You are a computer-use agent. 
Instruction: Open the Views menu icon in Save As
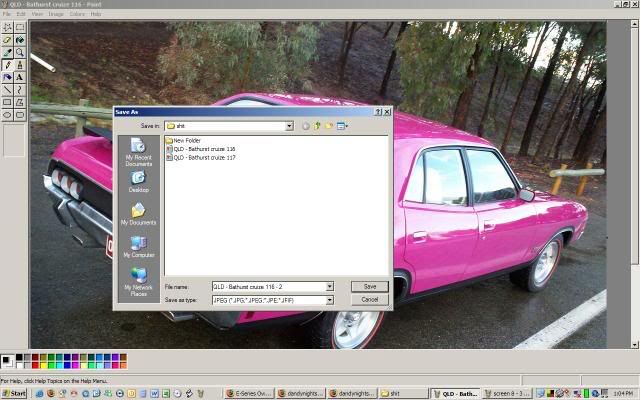click(342, 126)
